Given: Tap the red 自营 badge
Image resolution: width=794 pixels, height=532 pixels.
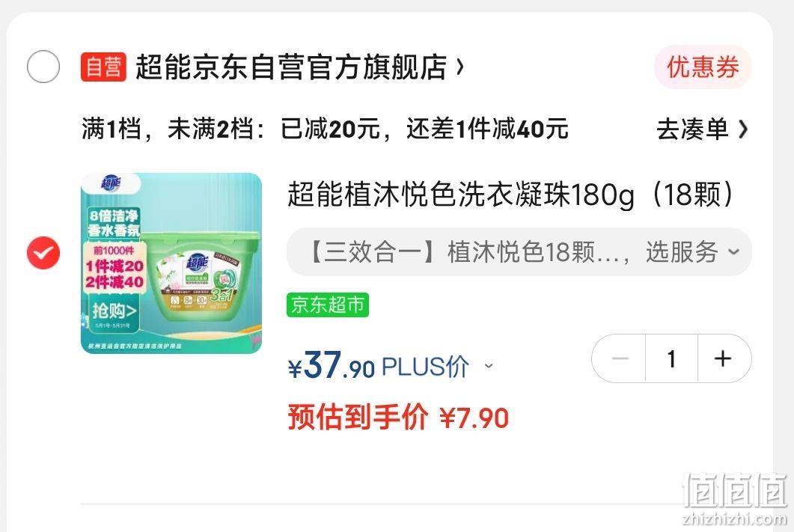Looking at the screenshot, I should coord(103,67).
